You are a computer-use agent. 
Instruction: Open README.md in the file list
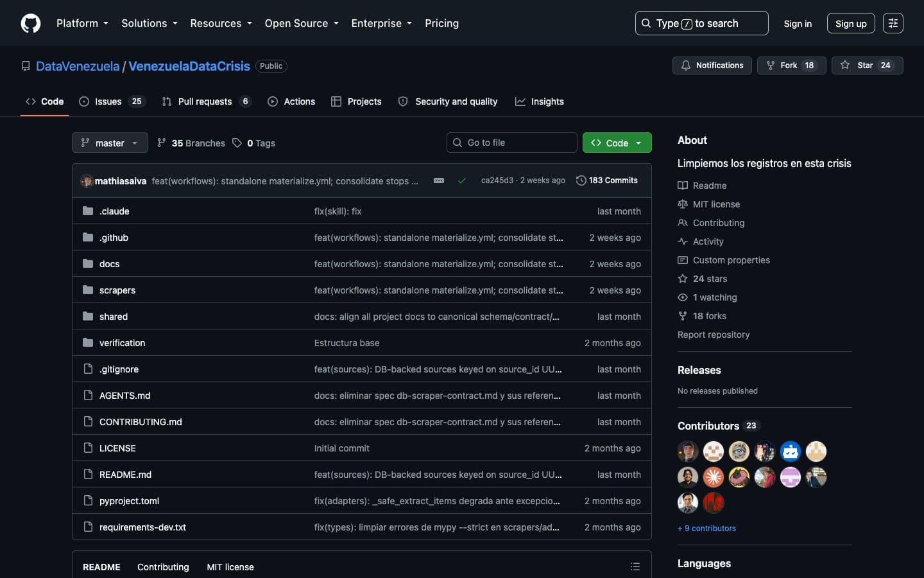pos(125,475)
